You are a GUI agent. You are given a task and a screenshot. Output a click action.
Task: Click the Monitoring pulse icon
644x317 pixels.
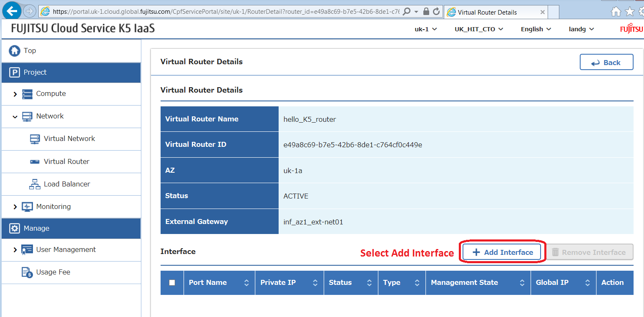(27, 207)
